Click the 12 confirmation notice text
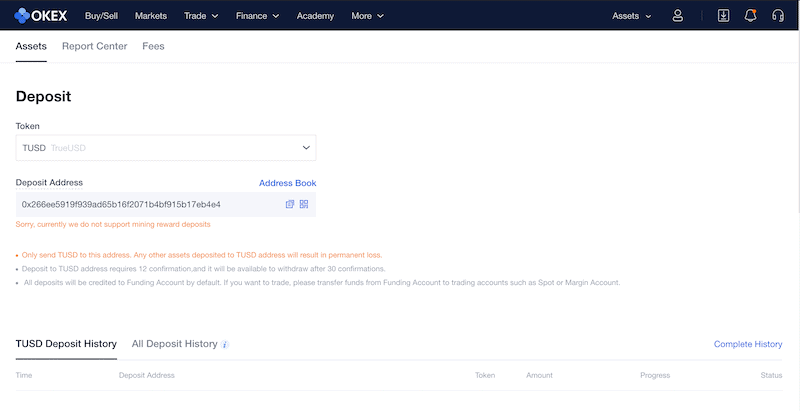 pyautogui.click(x=204, y=269)
